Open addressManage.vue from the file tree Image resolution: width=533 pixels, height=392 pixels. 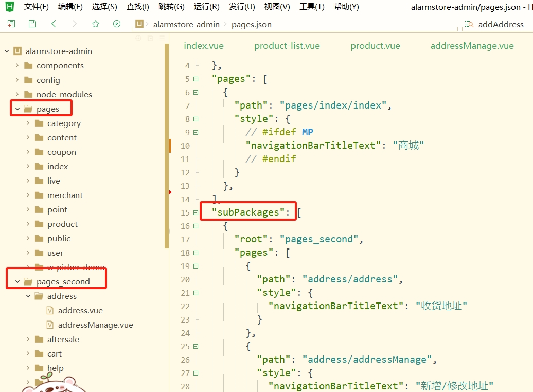coord(96,325)
